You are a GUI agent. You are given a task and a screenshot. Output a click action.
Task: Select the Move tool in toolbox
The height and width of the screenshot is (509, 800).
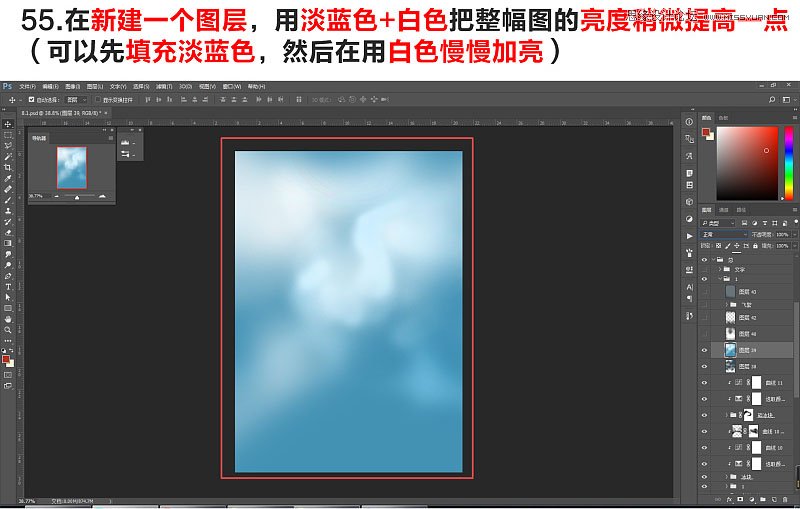8,124
